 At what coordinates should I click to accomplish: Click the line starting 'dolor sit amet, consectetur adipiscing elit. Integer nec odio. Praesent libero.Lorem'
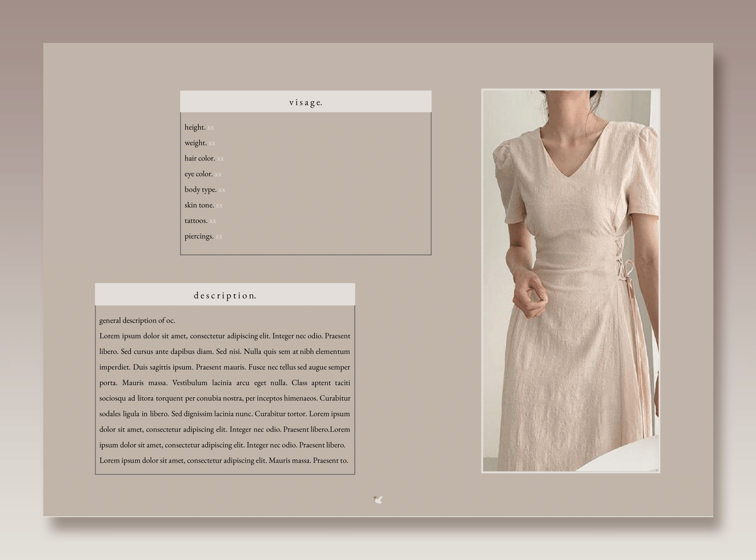click(x=225, y=429)
